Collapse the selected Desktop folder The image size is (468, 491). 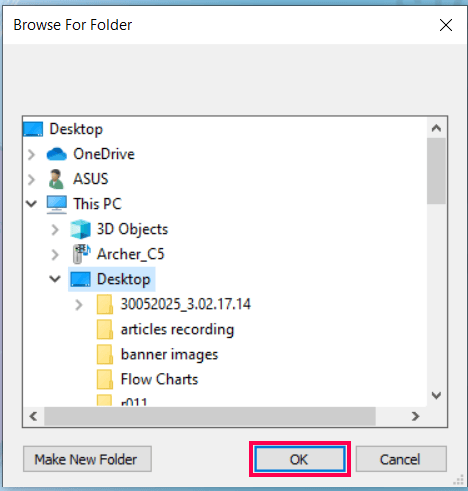(55, 279)
